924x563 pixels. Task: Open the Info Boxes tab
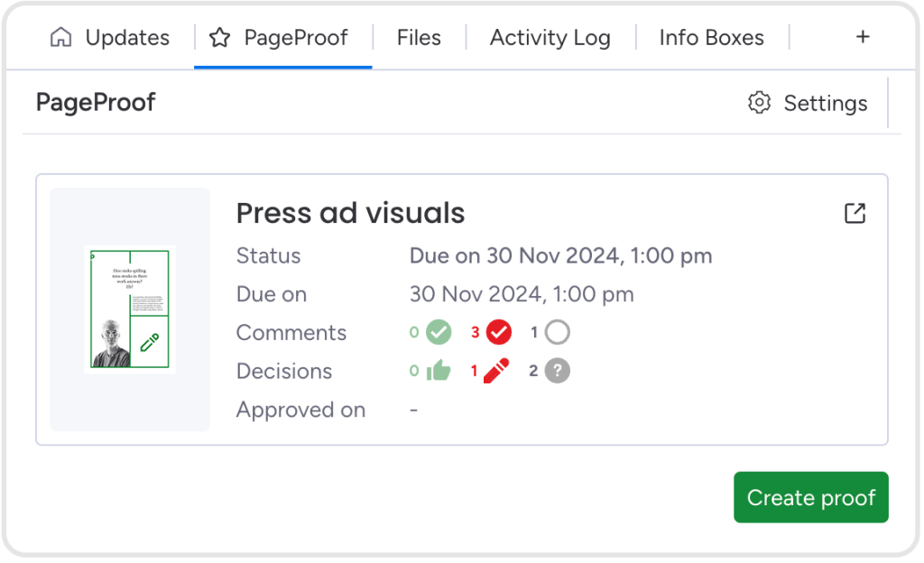(711, 38)
